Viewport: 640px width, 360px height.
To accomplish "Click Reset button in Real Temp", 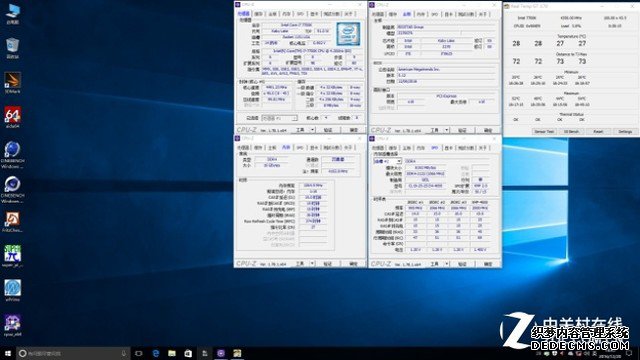I will [x=598, y=131].
